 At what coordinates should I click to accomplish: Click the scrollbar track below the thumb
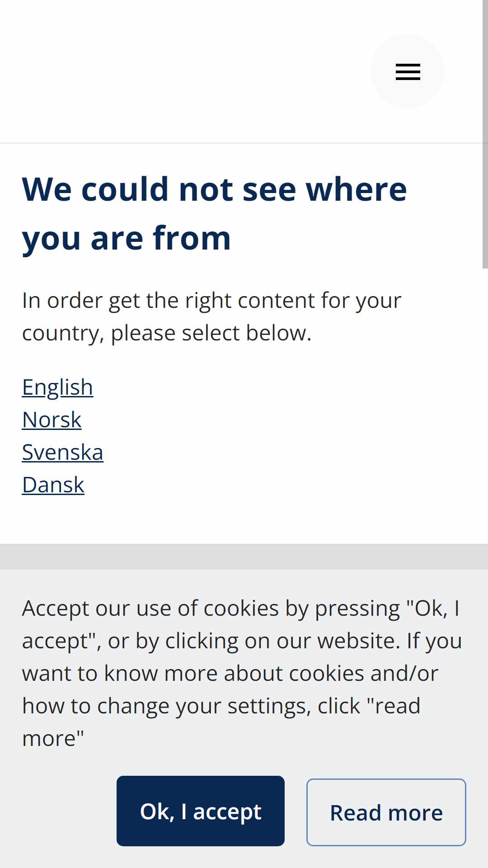485,407
